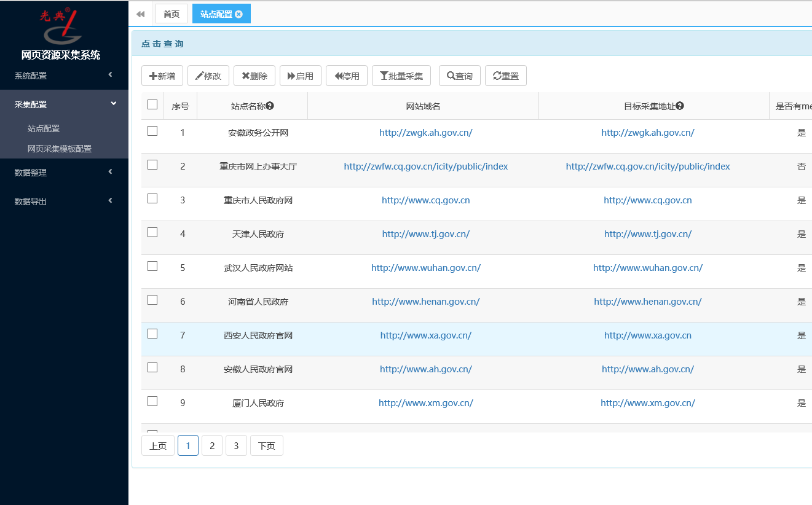Viewport: 812px width, 505px height.
Task: Click the site name cell 天津人民政府
Action: click(x=258, y=234)
